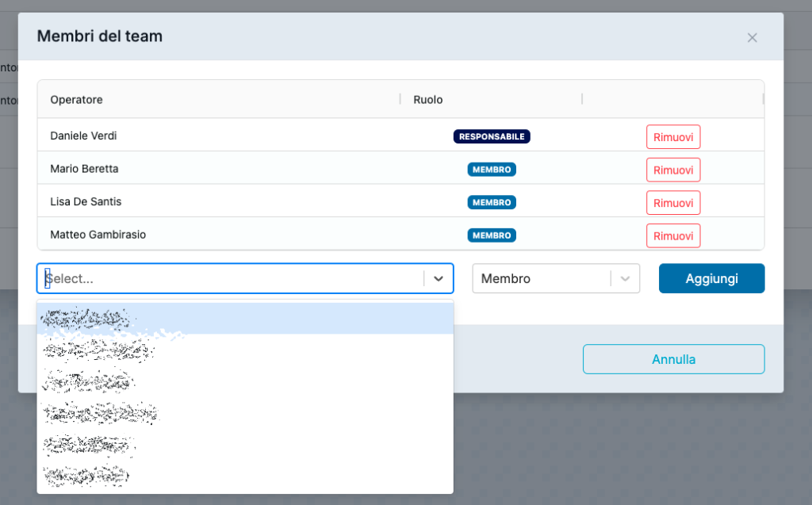Click Rimuovi for Lisa De Santis

pos(673,202)
